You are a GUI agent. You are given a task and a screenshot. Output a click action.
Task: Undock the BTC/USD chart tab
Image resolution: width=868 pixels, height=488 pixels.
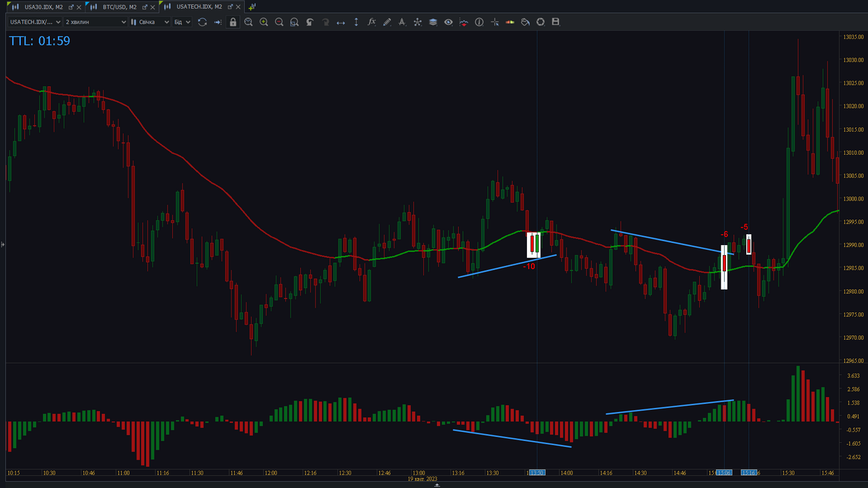click(x=144, y=7)
